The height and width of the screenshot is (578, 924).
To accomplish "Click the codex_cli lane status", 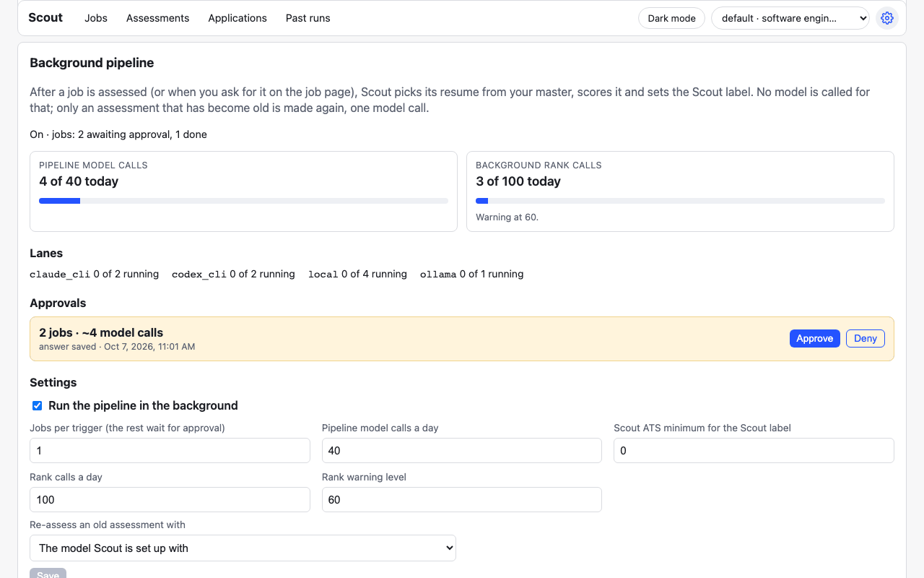I will (233, 274).
